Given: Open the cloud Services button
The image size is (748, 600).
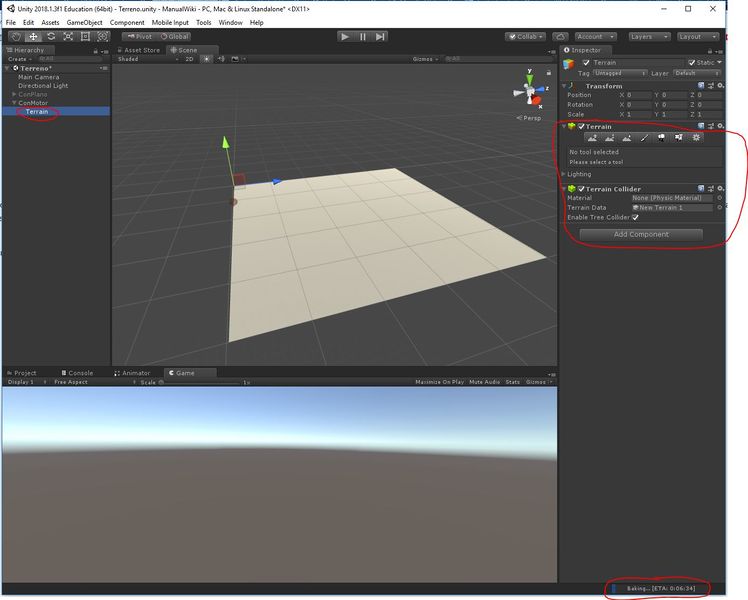Looking at the screenshot, I should click(560, 37).
